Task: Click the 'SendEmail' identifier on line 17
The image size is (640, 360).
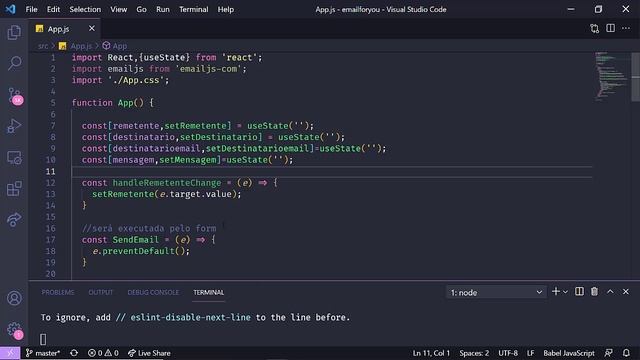Action: click(136, 240)
